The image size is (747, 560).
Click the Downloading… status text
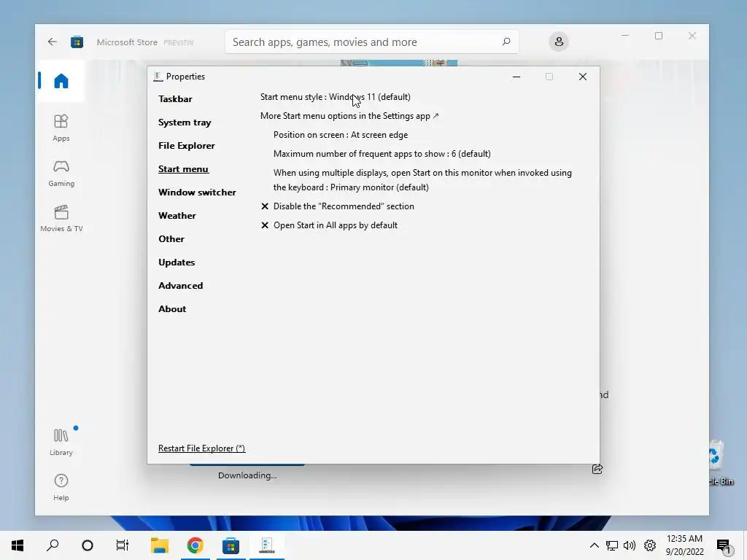pyautogui.click(x=247, y=475)
